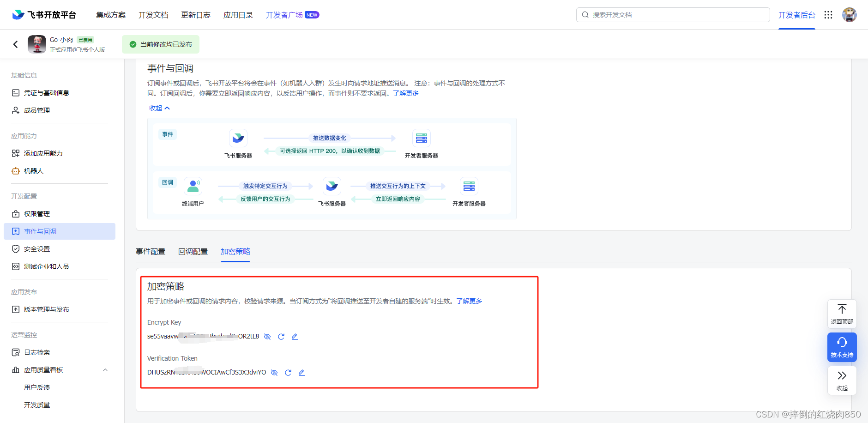Switch to 回调配置 tab
Viewport: 868px width, 423px height.
pos(193,252)
